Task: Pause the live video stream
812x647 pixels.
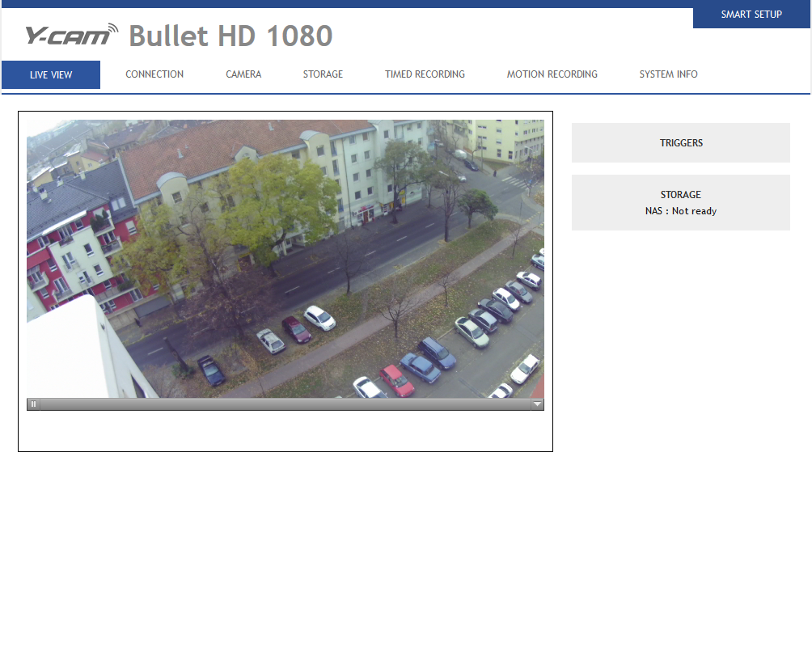Action: [x=33, y=404]
